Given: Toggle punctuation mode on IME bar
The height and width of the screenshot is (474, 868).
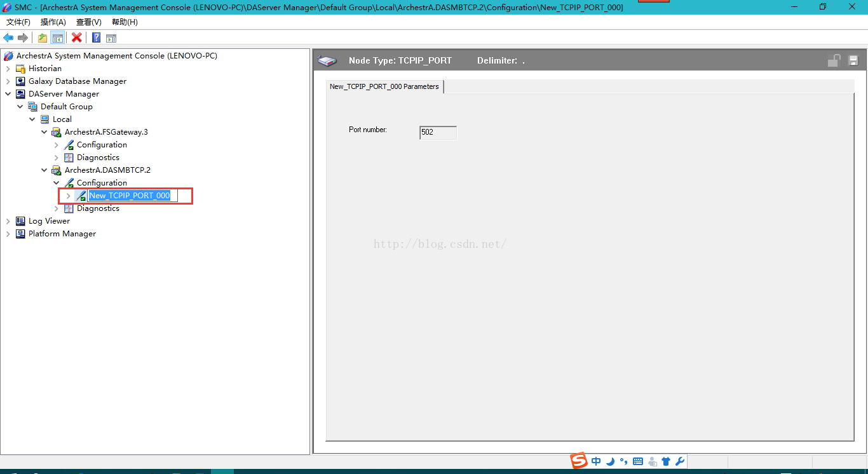Looking at the screenshot, I should pyautogui.click(x=623, y=462).
